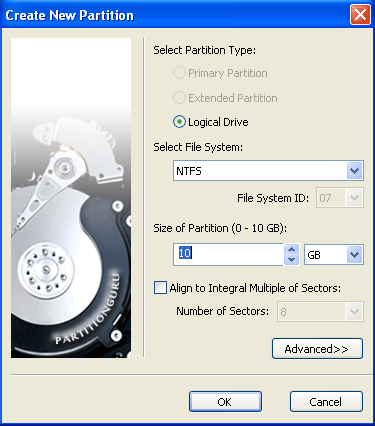Increase partition size with up spinner arrow
The image size is (375, 426).
(292, 249)
